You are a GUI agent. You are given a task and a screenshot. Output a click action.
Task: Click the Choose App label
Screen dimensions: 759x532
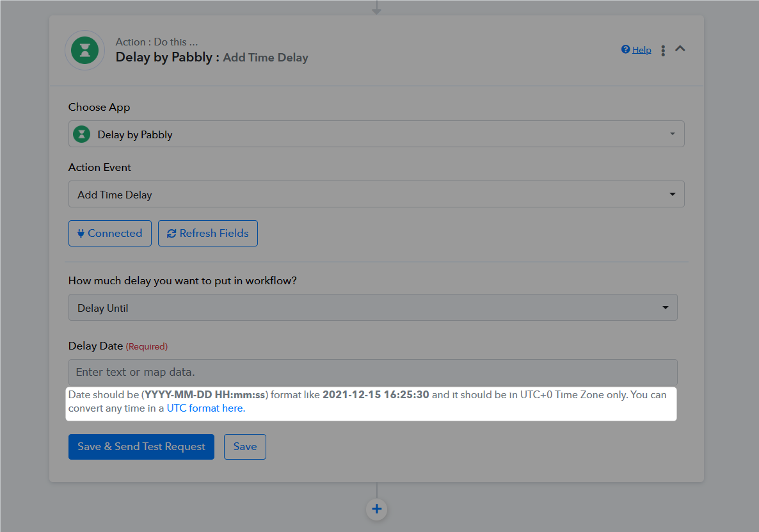coord(99,108)
